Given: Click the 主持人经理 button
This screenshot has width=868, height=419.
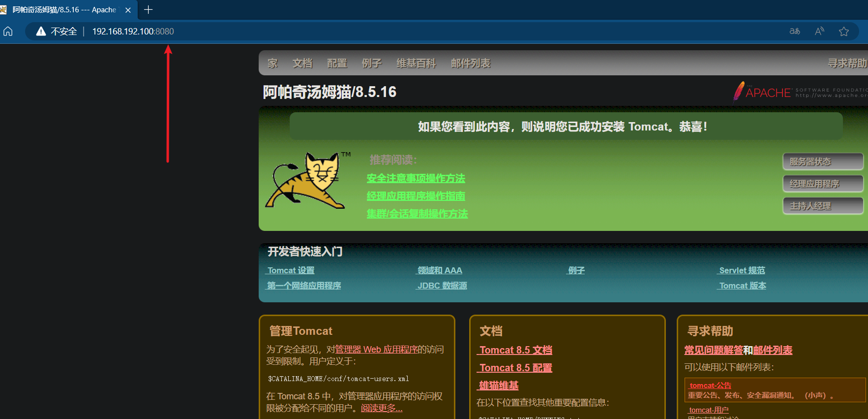Looking at the screenshot, I should tap(823, 206).
